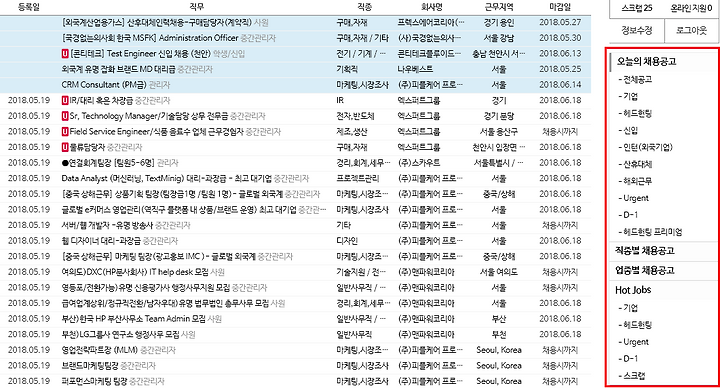Sort by the 마감일 column header
The width and height of the screenshot is (720, 388).
click(560, 7)
